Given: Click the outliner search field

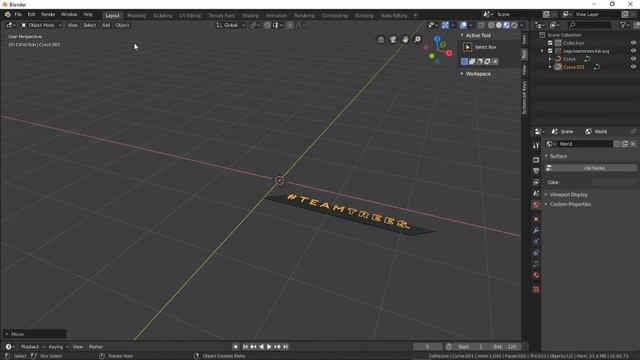Looking at the screenshot, I should 589,25.
